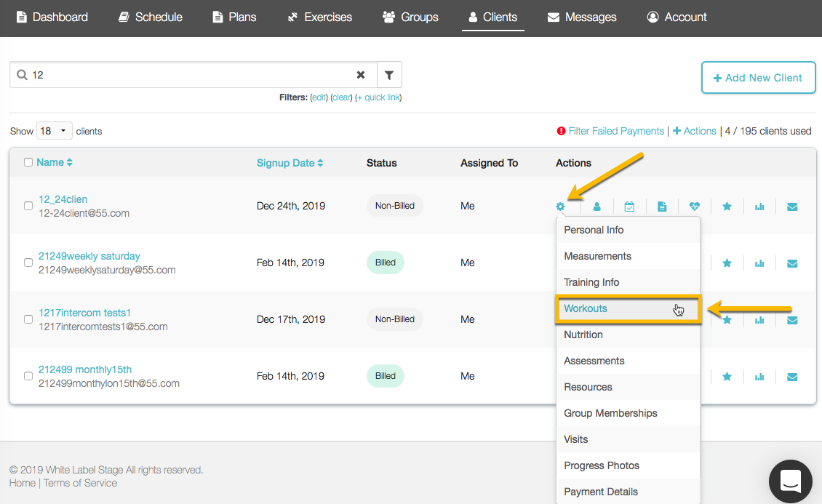The image size is (822, 504).
Task: Check the box for 12_24clien
Action: (28, 206)
